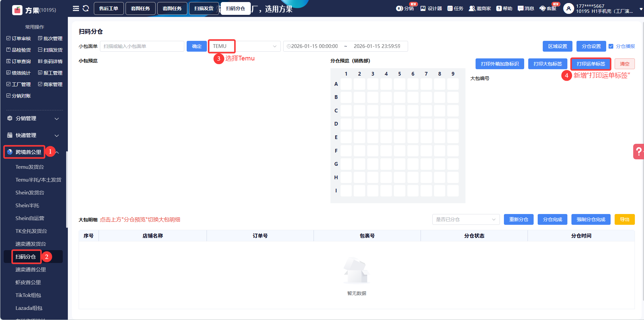The image size is (644, 320).
Task: Export data with the 导出 button
Action: pos(625,219)
